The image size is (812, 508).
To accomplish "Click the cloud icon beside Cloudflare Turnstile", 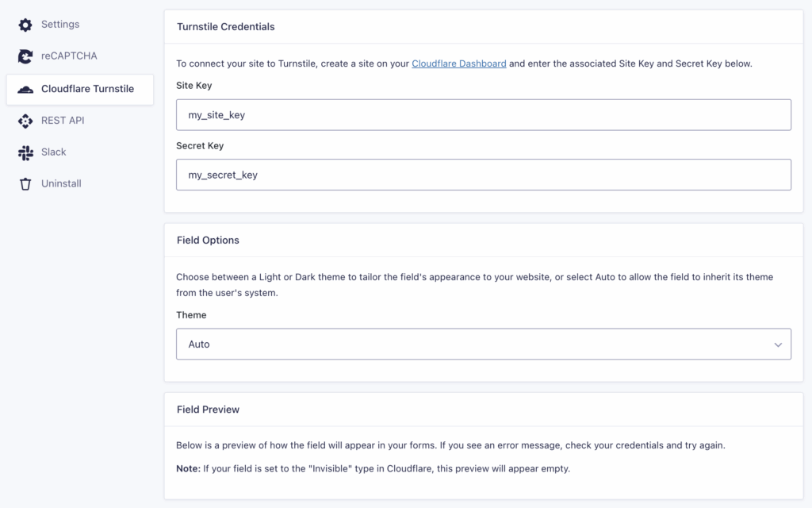I will [25, 89].
